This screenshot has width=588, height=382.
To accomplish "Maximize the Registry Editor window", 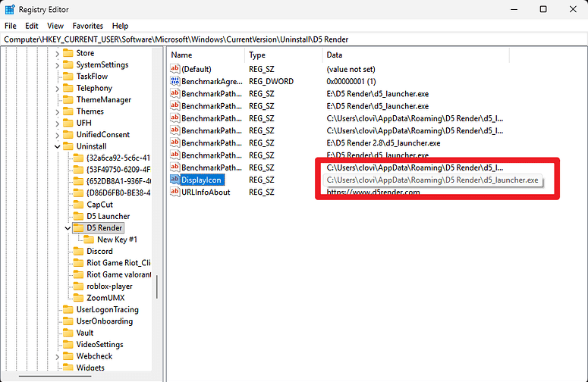I will point(543,9).
